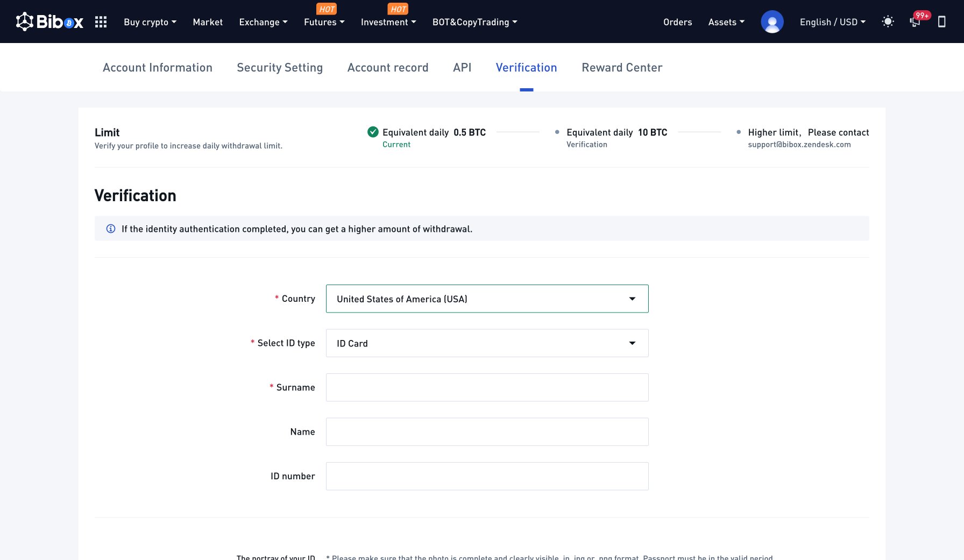Viewport: 964px width, 560px height.
Task: Open the Assets dropdown menu
Action: [726, 22]
